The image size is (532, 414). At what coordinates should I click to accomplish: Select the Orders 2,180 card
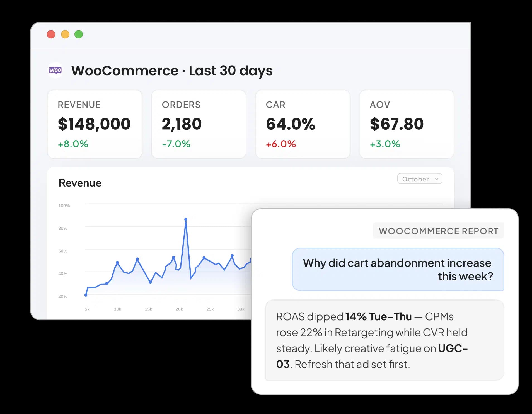[199, 124]
